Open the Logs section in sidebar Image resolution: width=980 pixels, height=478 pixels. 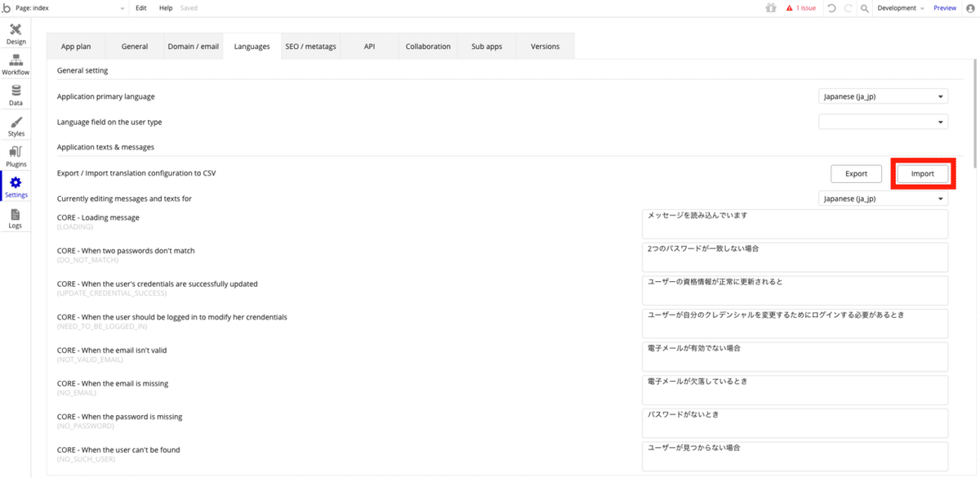pyautogui.click(x=16, y=218)
